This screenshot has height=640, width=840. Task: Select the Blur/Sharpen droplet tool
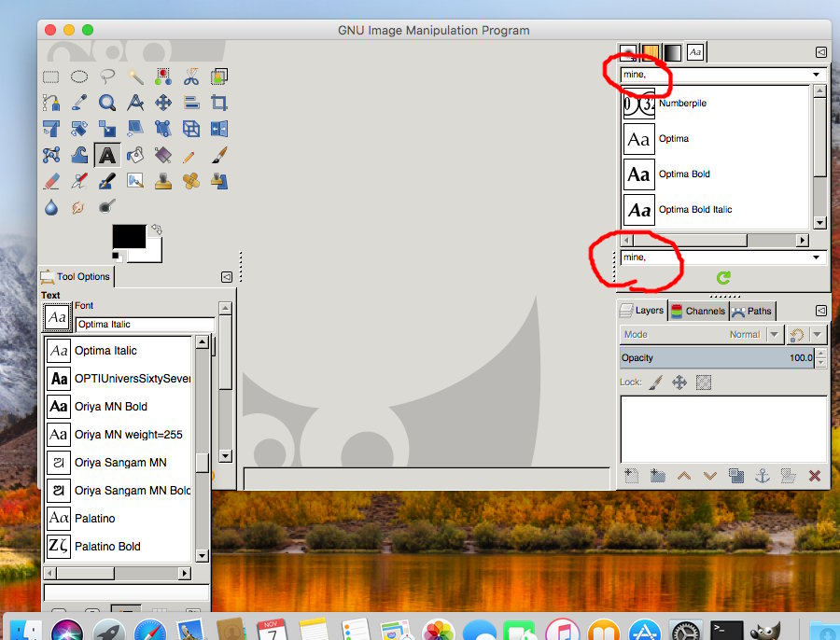[x=51, y=207]
